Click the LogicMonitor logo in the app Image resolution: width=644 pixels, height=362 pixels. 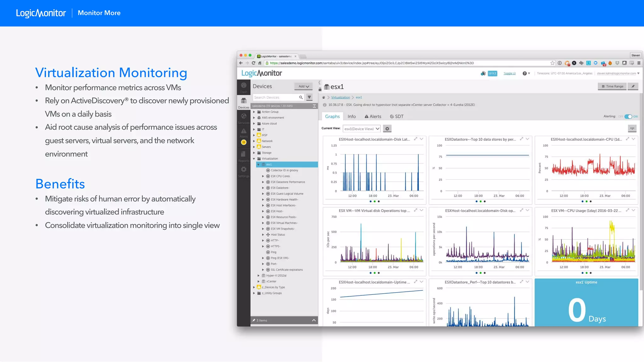pyautogui.click(x=262, y=73)
